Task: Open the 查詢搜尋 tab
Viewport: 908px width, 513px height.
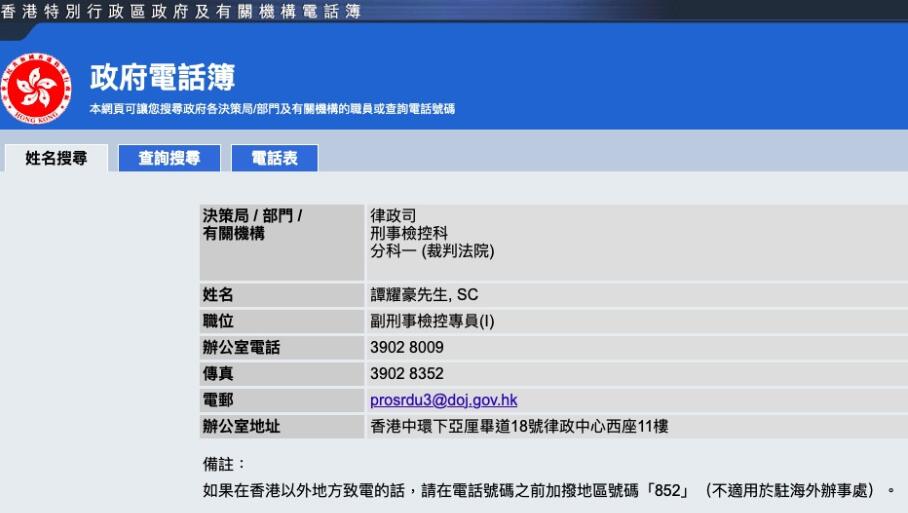Action: (x=168, y=158)
